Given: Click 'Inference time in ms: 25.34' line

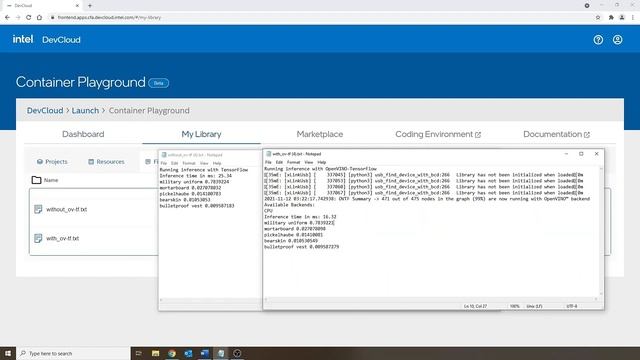Looking at the screenshot, I should (196, 176).
